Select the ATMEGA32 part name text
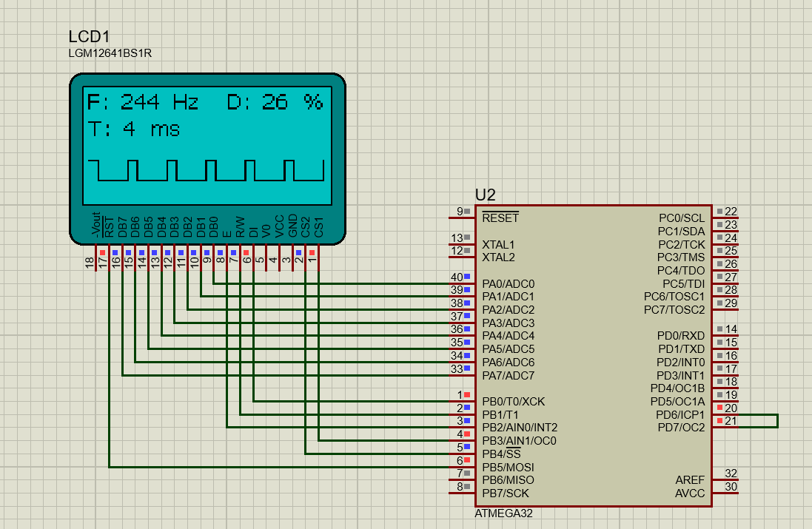This screenshot has width=812, height=529. pyautogui.click(x=503, y=513)
